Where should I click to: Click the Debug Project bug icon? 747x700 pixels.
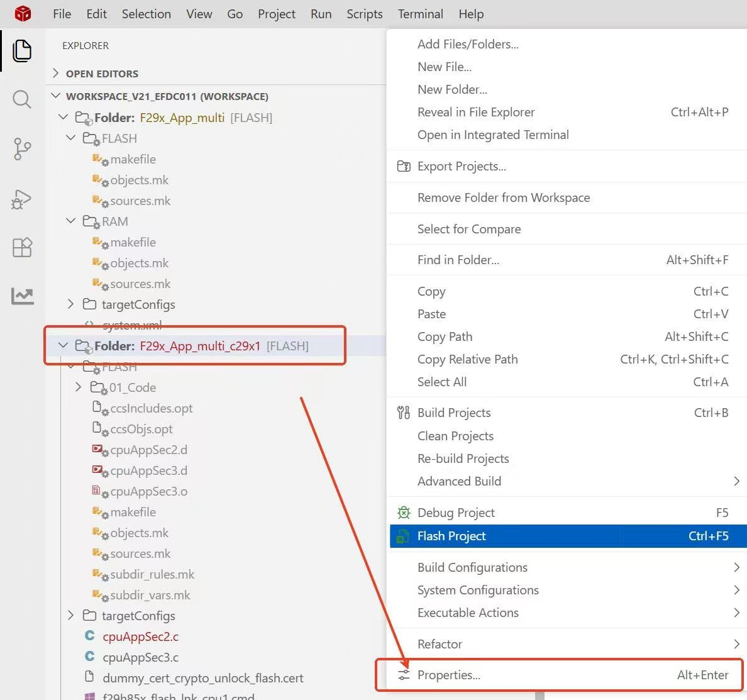(x=404, y=513)
